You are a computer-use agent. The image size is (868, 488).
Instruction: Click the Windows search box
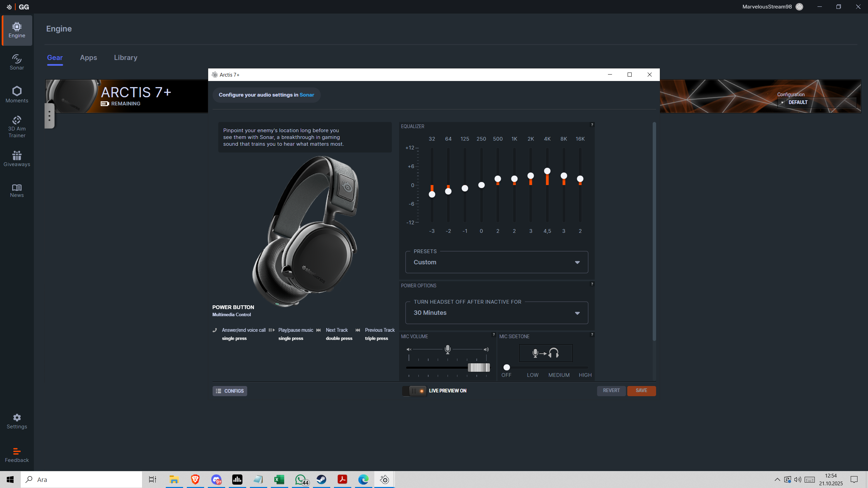(81, 480)
